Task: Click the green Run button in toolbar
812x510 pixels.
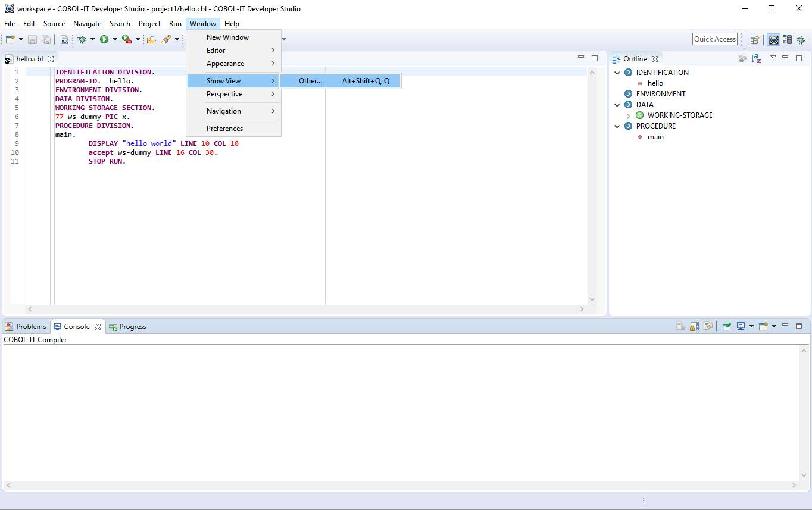Action: 104,39
